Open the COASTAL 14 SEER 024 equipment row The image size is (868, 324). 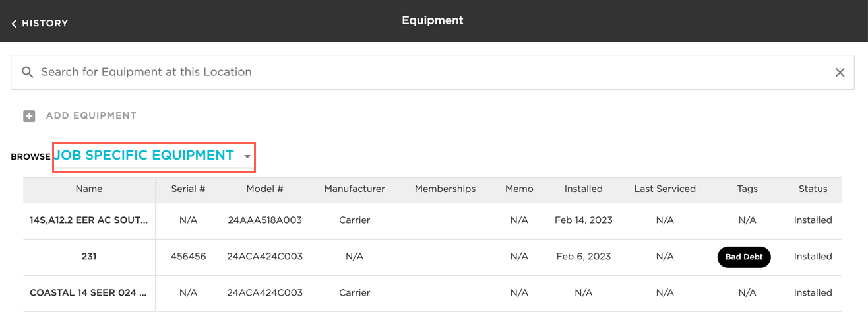coord(89,293)
